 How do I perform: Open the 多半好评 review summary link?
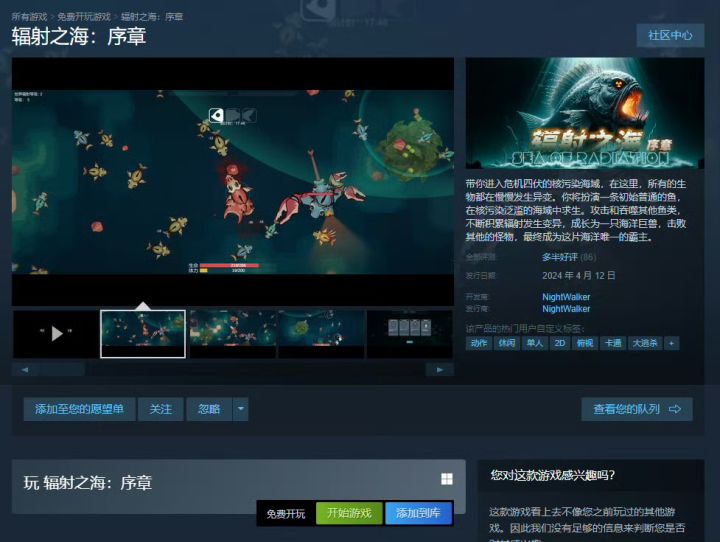pyautogui.click(x=560, y=257)
